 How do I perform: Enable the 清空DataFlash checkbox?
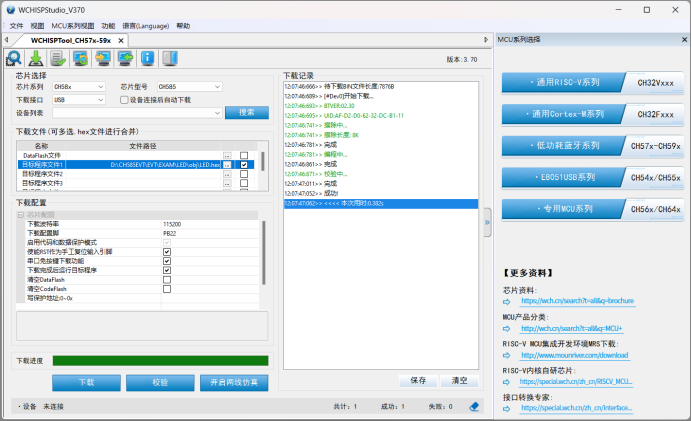[x=167, y=280]
